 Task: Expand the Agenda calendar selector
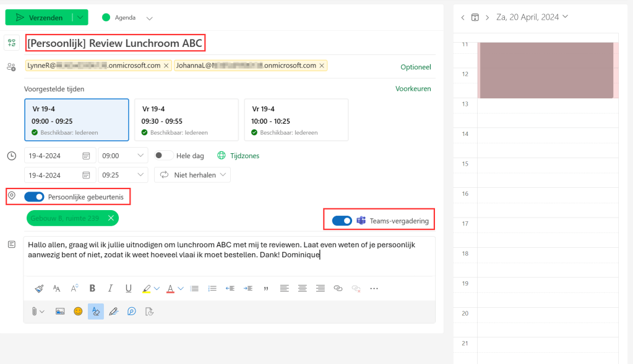pos(149,18)
